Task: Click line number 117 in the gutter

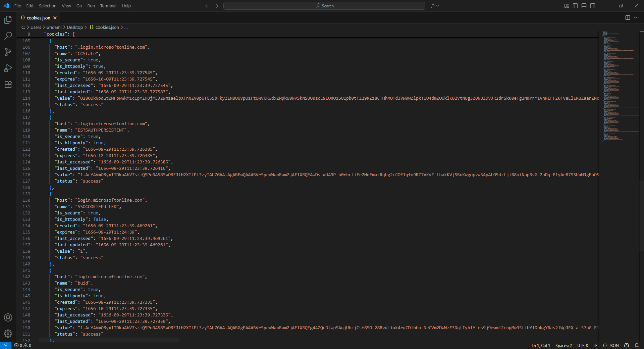Action: [x=26, y=117]
